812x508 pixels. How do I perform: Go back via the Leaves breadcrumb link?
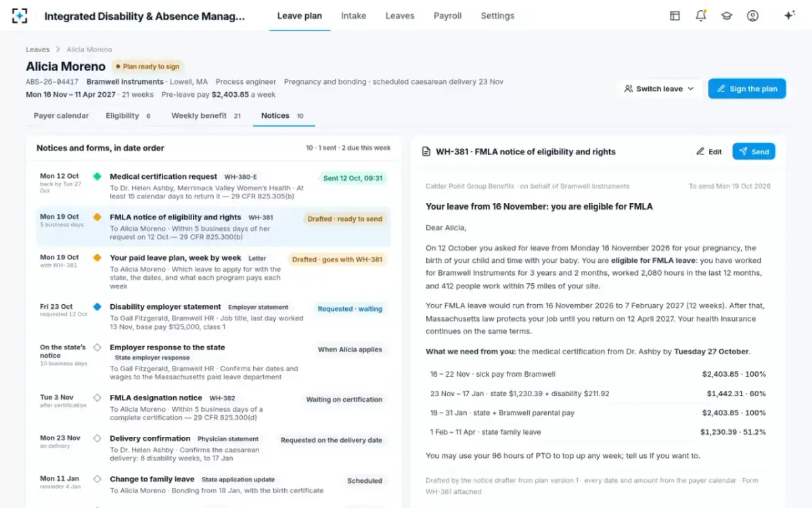[x=38, y=49]
